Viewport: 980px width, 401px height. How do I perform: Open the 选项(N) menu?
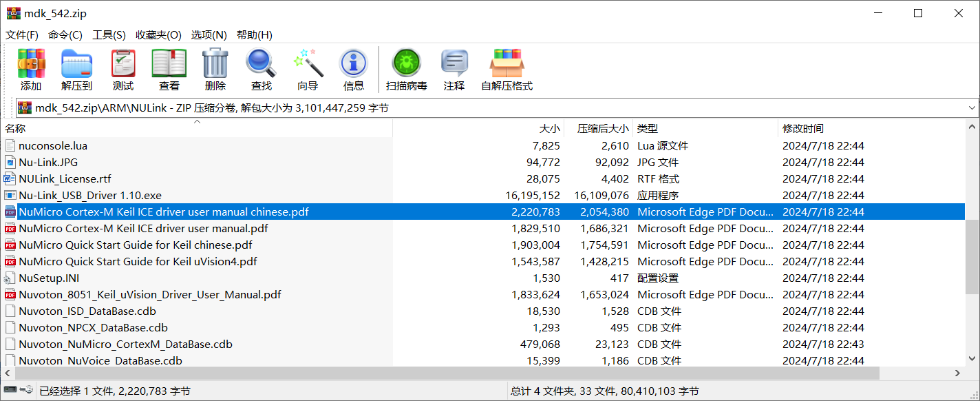click(x=209, y=35)
